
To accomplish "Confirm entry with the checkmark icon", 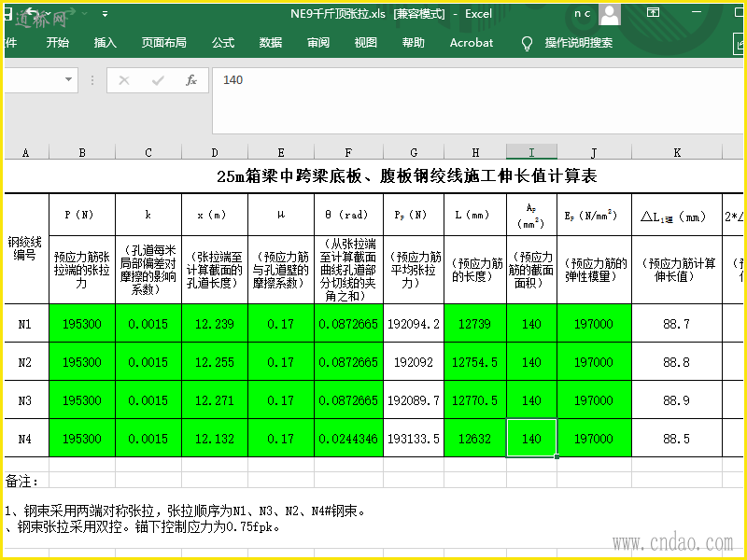I will pyautogui.click(x=158, y=80).
